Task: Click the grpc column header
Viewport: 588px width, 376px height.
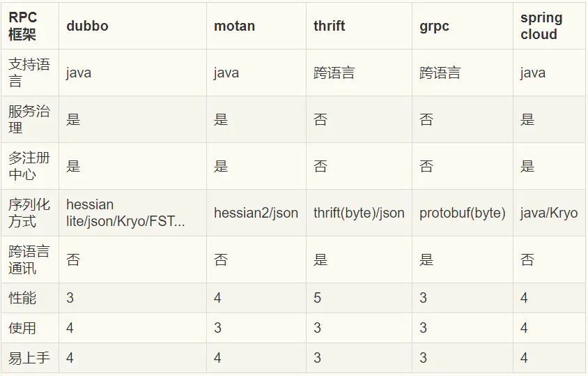Action: click(x=434, y=26)
